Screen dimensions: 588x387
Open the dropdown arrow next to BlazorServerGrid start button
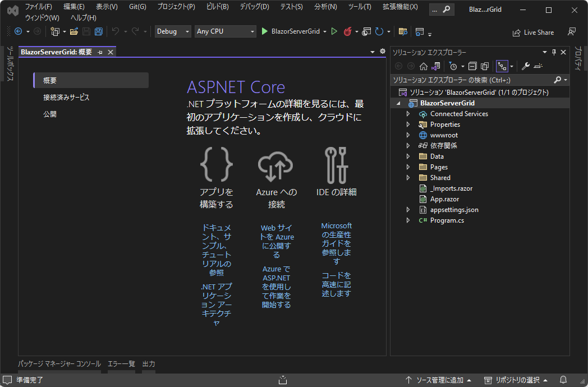point(325,32)
